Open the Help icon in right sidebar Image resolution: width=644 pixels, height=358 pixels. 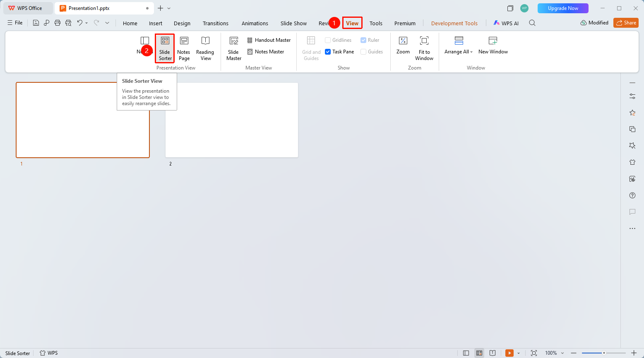click(632, 195)
